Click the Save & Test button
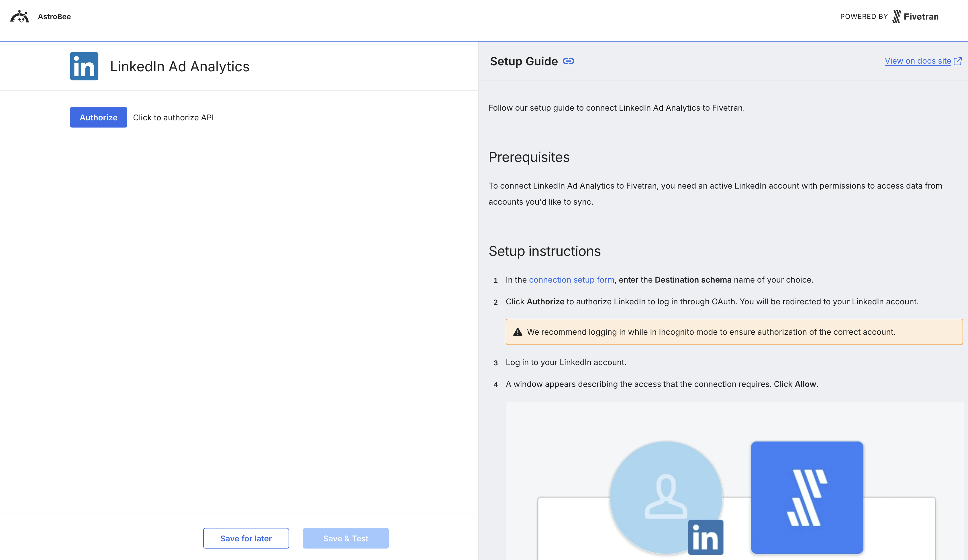 tap(345, 538)
